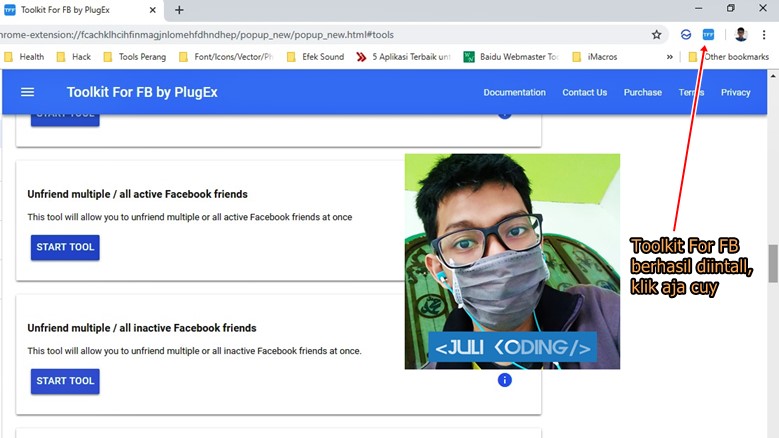Viewport: 779px width, 438px height.
Task: Open the Tools Perang bookmark folder
Action: point(135,57)
